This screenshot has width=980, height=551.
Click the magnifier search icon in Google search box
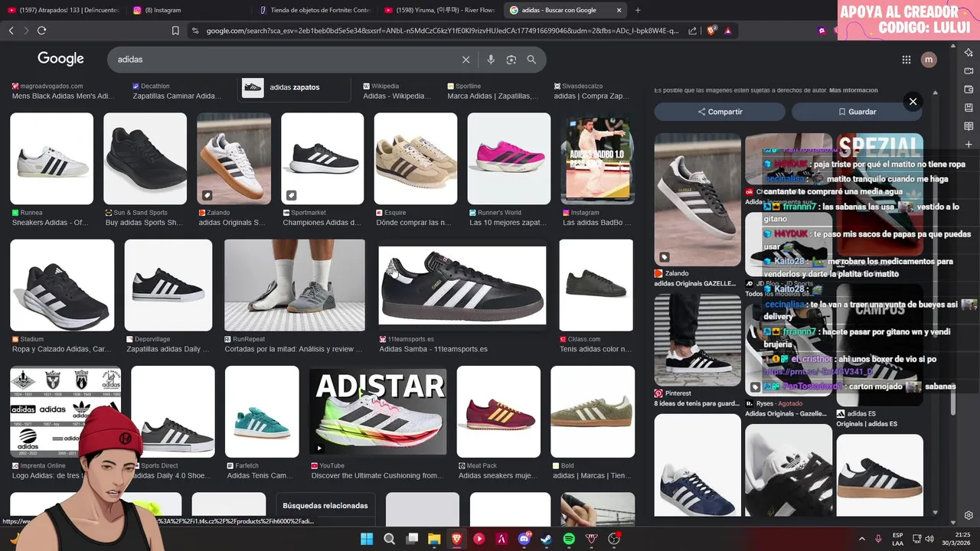tap(531, 59)
